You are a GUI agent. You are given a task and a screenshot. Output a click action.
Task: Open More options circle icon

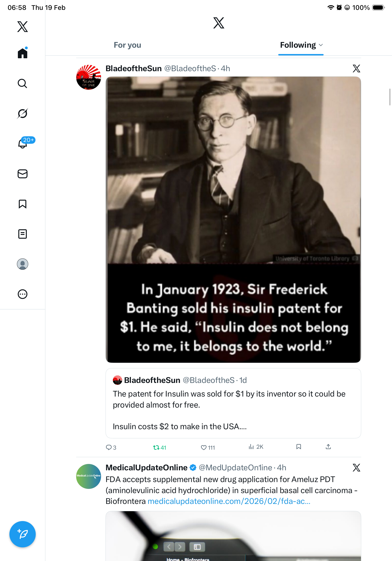[x=23, y=294]
